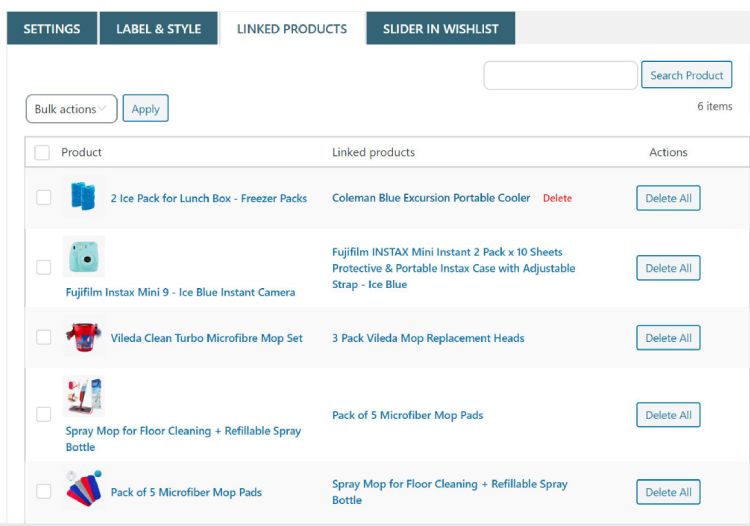
Task: Delete All for Vileda Mop Set row
Action: click(668, 338)
